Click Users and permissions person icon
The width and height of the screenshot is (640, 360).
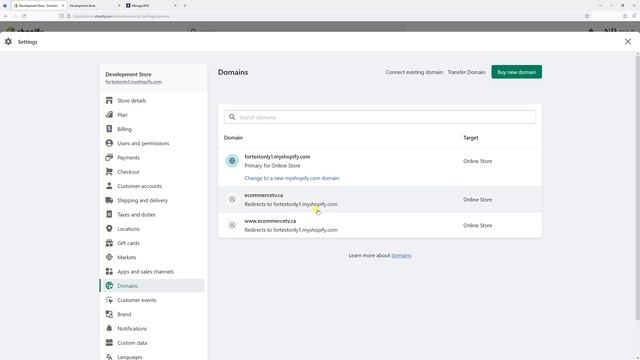pos(109,143)
